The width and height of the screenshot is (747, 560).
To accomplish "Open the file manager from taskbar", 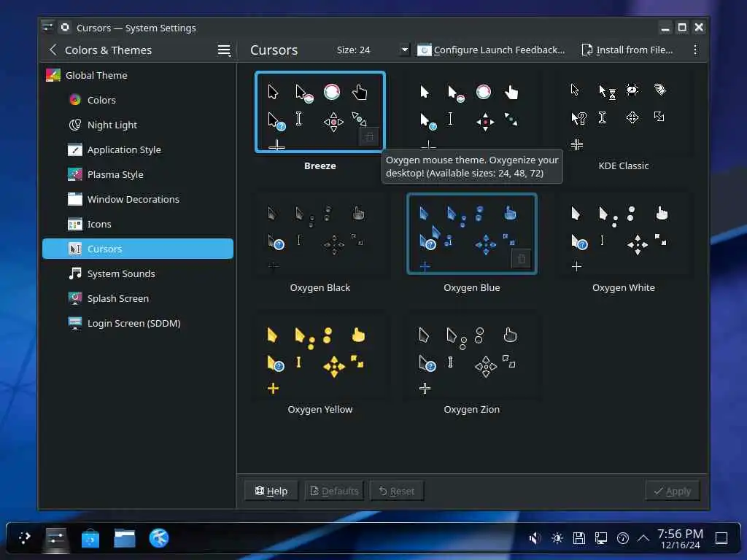I will (x=124, y=538).
